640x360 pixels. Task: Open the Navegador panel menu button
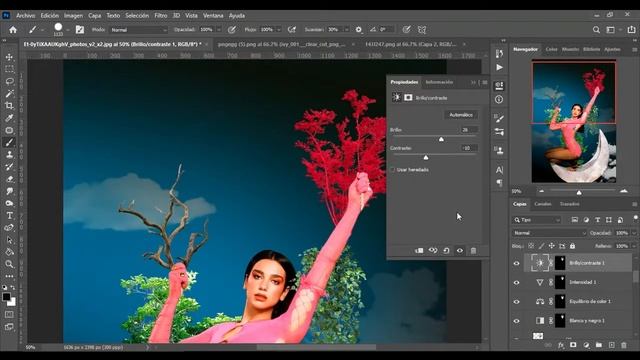[634, 49]
